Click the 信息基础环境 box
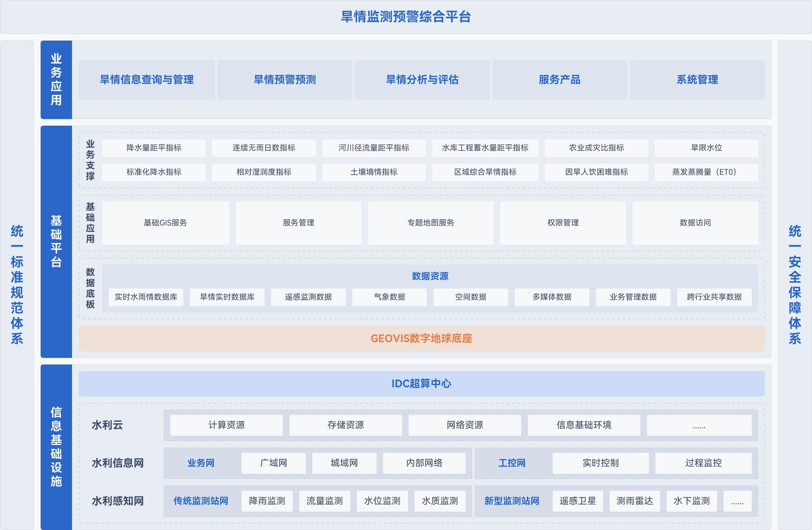Screen dimensions: 812x530 (584, 425)
